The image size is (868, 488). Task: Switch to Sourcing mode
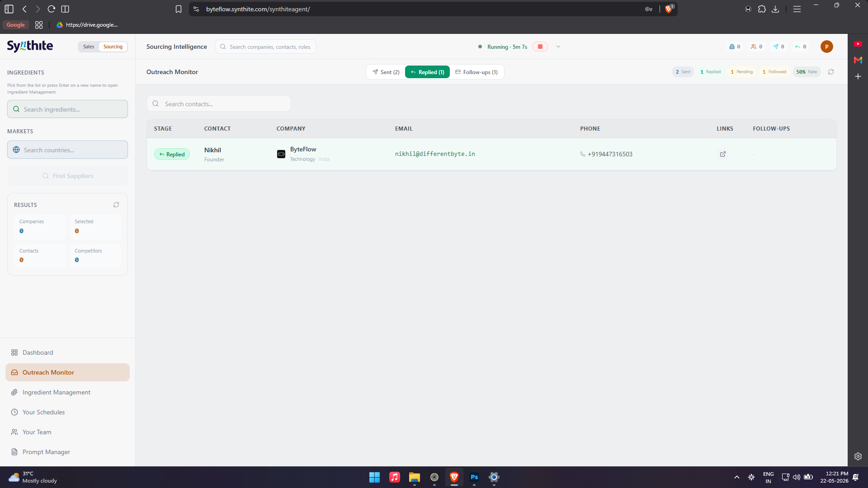[x=113, y=47]
